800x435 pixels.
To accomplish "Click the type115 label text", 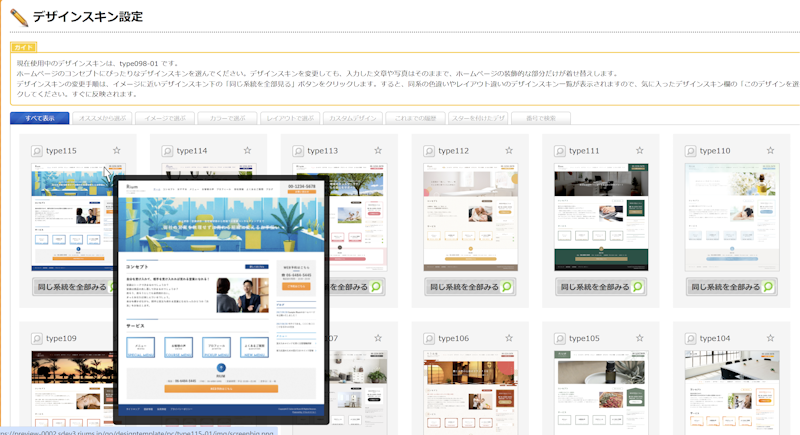I will (x=61, y=151).
